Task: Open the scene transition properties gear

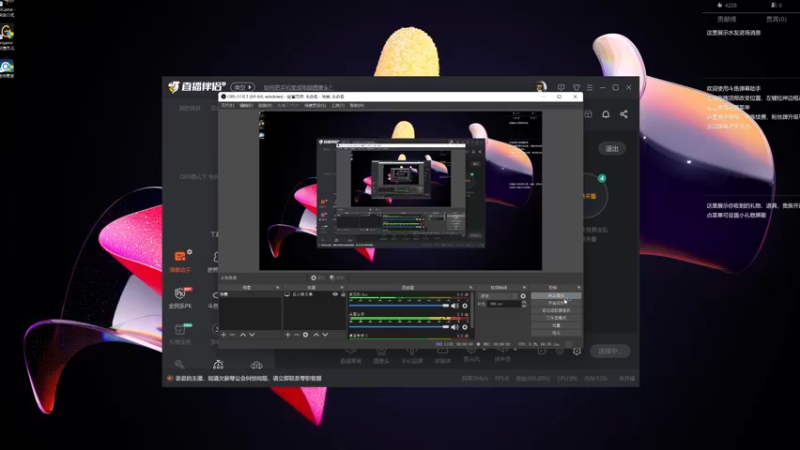Action: click(523, 296)
